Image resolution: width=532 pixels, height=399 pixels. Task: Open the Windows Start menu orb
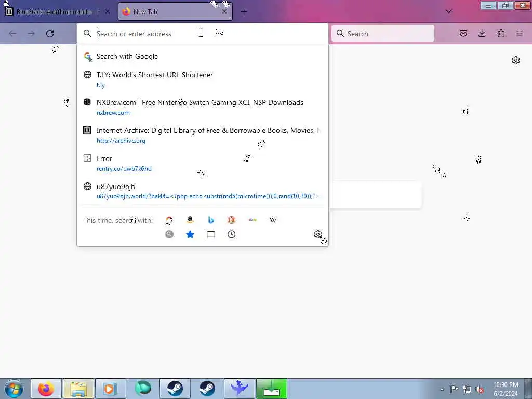(x=14, y=389)
